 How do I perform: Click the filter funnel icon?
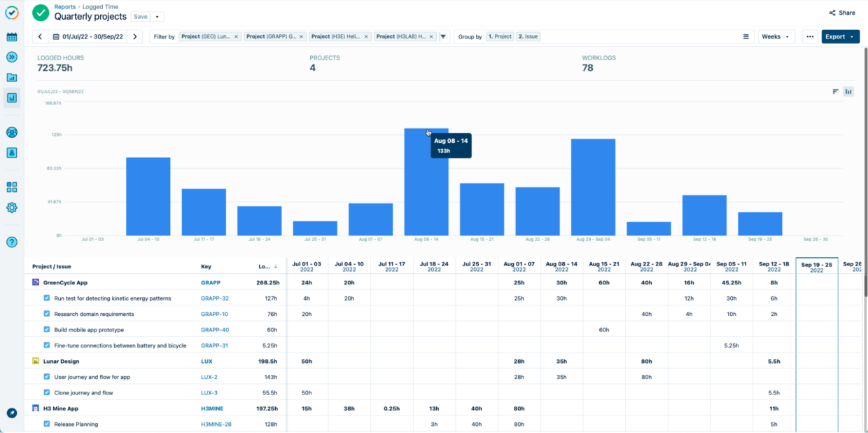443,36
